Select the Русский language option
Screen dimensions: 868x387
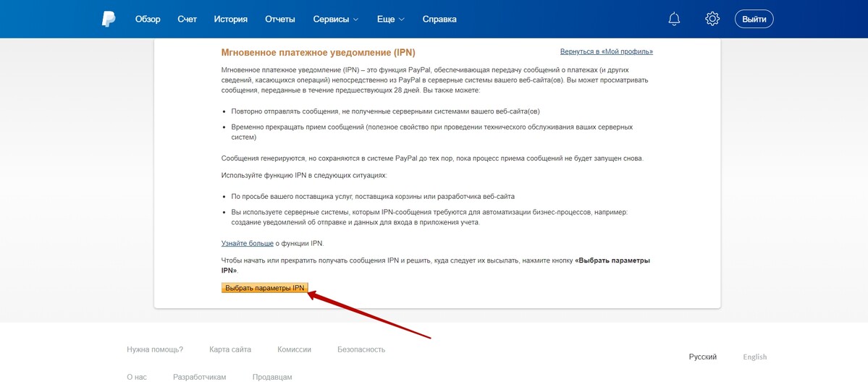pos(703,357)
